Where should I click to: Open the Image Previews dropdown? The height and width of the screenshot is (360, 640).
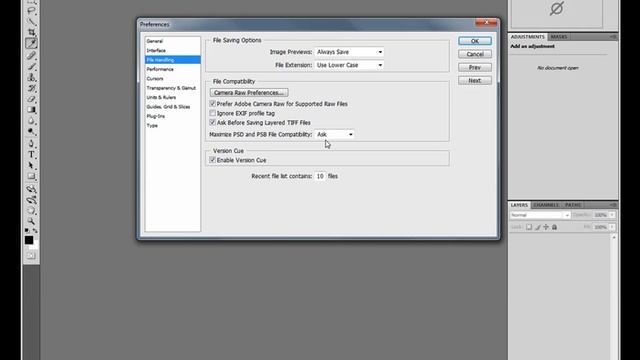349,52
